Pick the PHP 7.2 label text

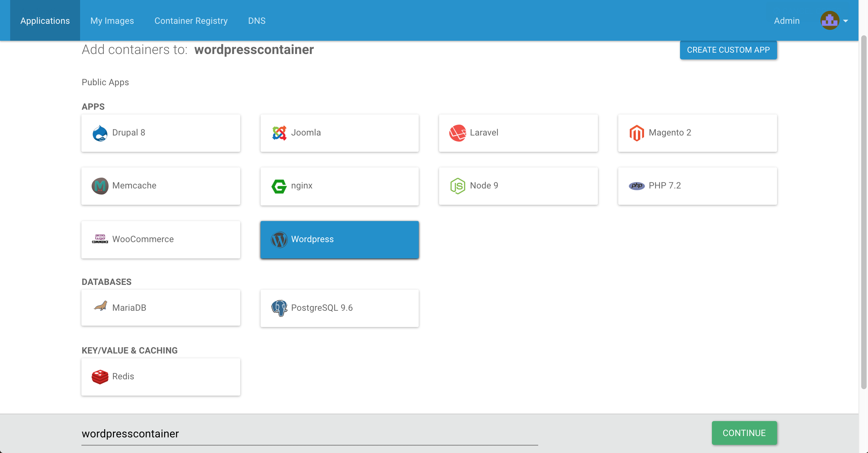(665, 185)
